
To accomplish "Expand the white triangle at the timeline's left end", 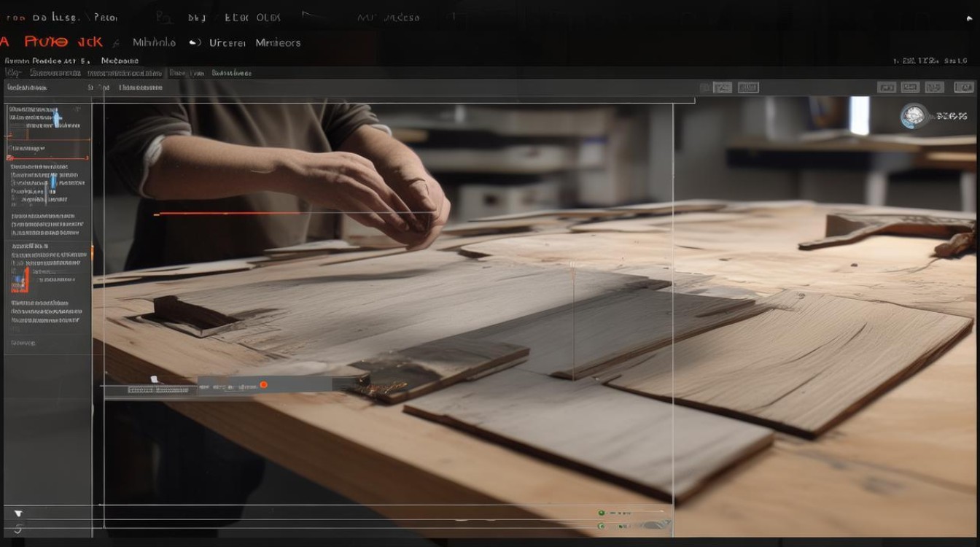I will pyautogui.click(x=18, y=513).
